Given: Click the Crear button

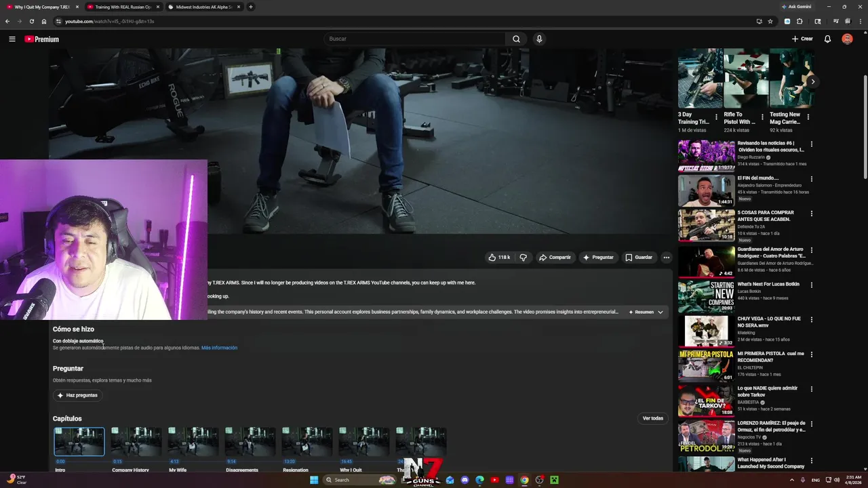Looking at the screenshot, I should pyautogui.click(x=802, y=39).
